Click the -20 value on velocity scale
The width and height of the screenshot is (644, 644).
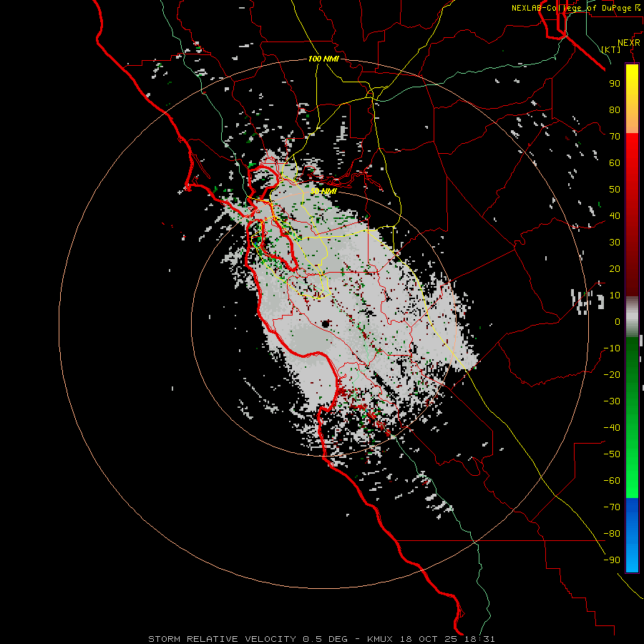pyautogui.click(x=612, y=374)
